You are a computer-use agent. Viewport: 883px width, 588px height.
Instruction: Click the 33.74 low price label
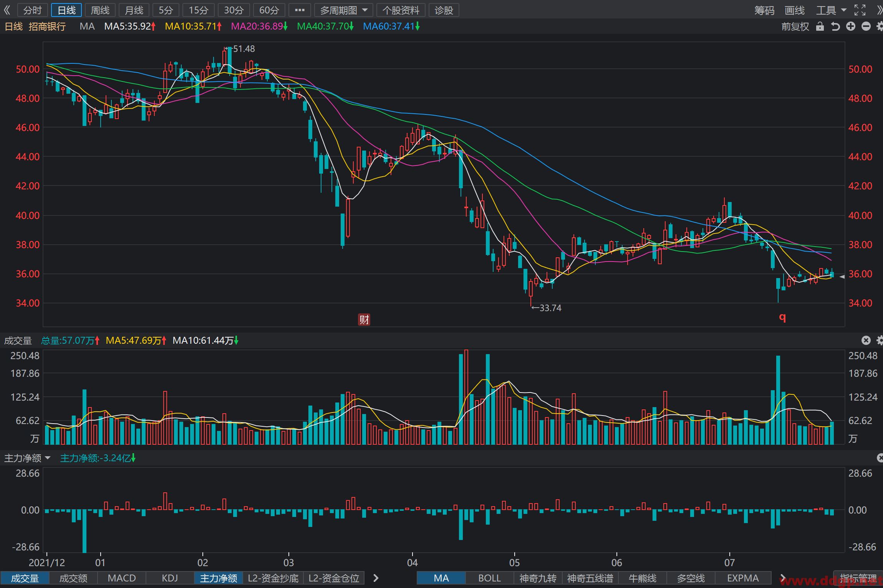(x=550, y=308)
